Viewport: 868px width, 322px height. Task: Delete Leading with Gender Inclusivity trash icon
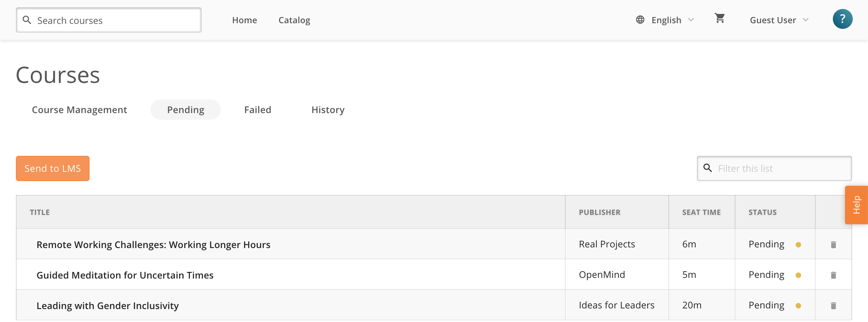(x=833, y=305)
